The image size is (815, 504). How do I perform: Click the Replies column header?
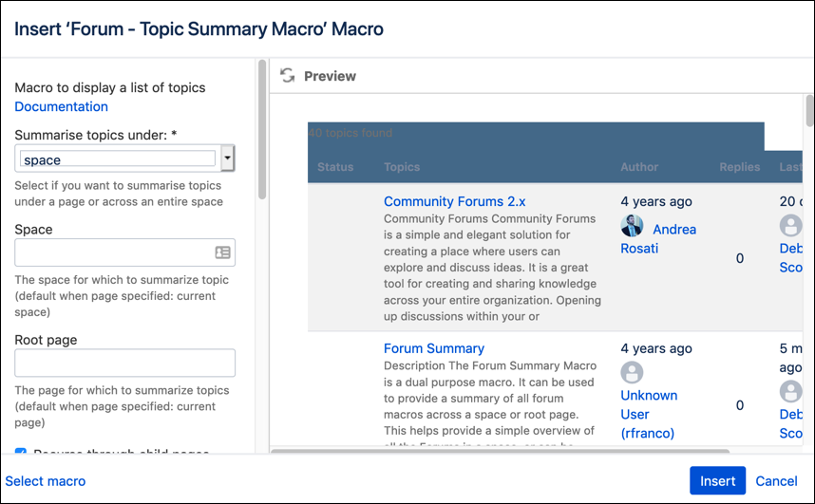click(x=740, y=167)
